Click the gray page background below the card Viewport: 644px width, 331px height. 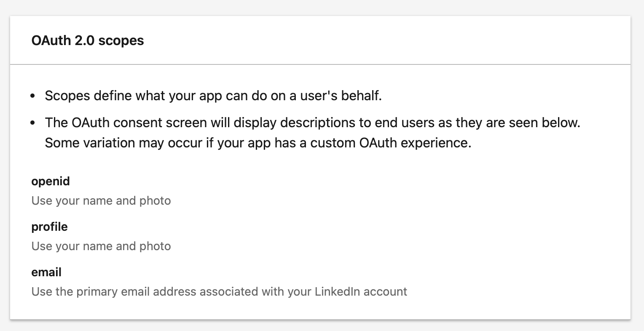tap(320, 326)
